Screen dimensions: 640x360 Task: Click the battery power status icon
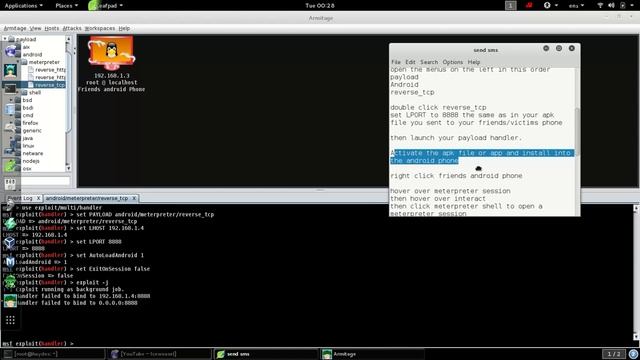pos(622,5)
